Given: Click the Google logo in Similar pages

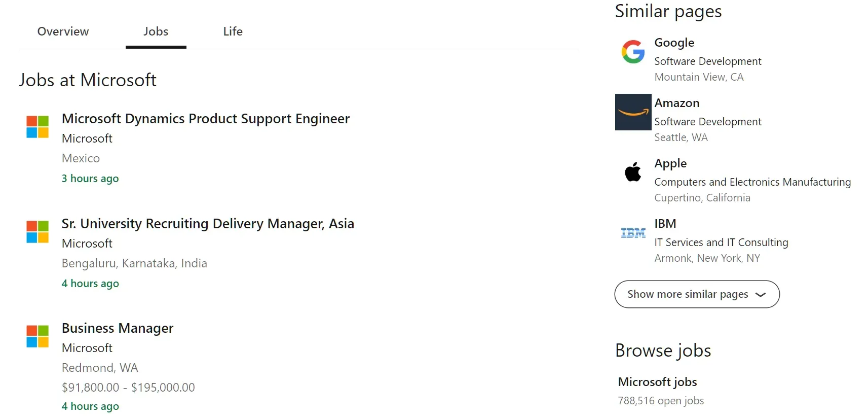Looking at the screenshot, I should [x=632, y=51].
